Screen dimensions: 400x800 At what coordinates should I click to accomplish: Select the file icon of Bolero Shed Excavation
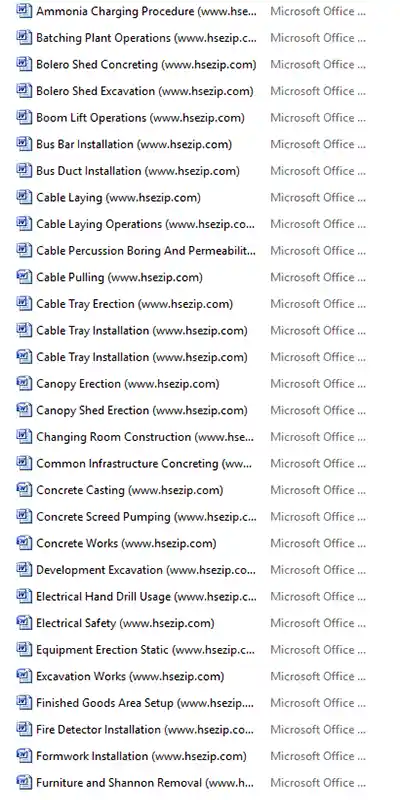[24, 90]
